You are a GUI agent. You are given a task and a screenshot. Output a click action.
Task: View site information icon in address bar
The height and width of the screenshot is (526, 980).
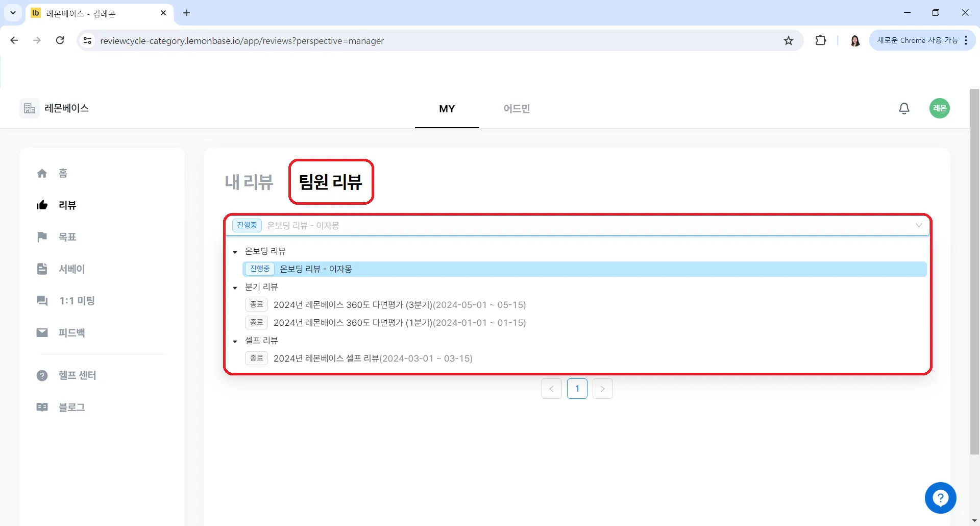point(87,40)
